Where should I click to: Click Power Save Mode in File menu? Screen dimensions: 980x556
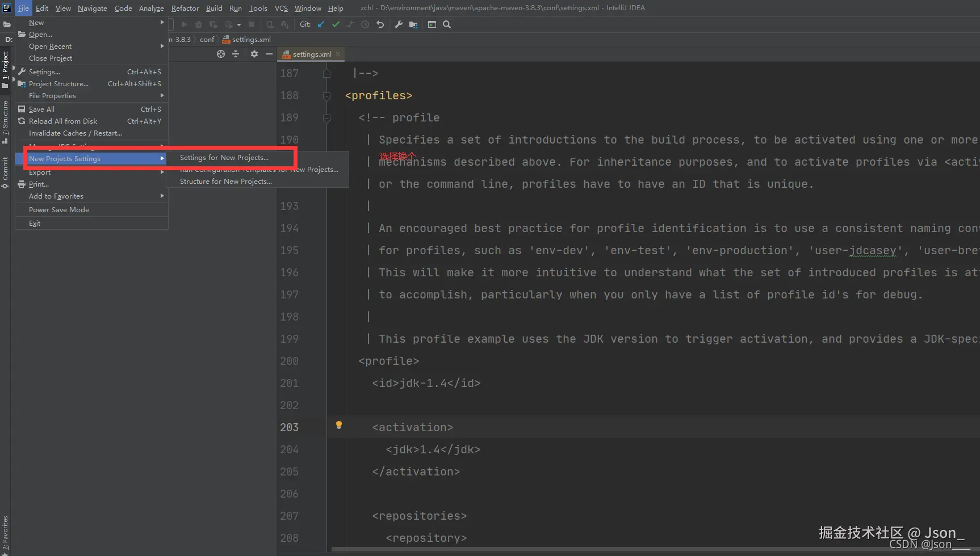click(x=59, y=210)
